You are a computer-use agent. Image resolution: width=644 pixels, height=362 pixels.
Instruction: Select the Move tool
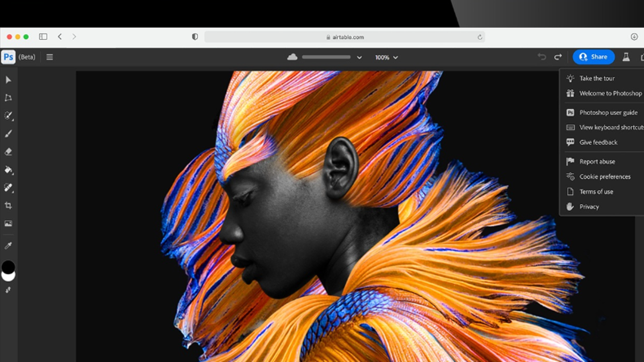pos(8,80)
